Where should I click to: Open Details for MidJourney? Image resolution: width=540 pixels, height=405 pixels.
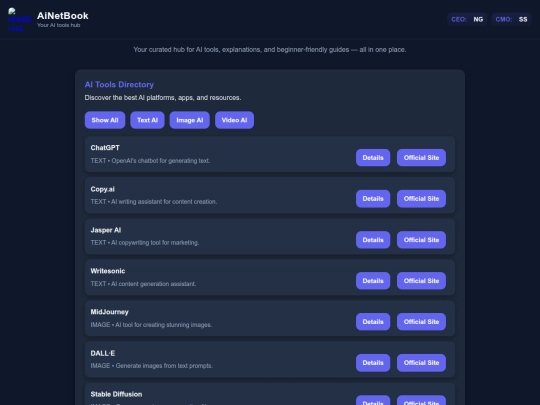373,322
